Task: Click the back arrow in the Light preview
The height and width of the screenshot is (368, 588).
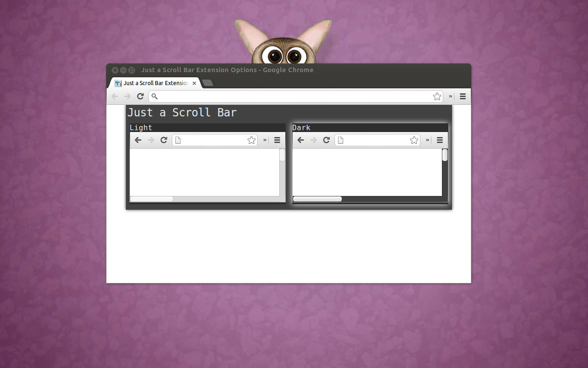Action: click(138, 140)
